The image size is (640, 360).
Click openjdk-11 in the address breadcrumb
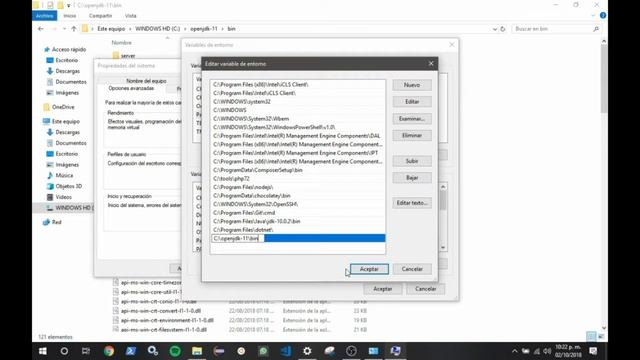pos(204,29)
